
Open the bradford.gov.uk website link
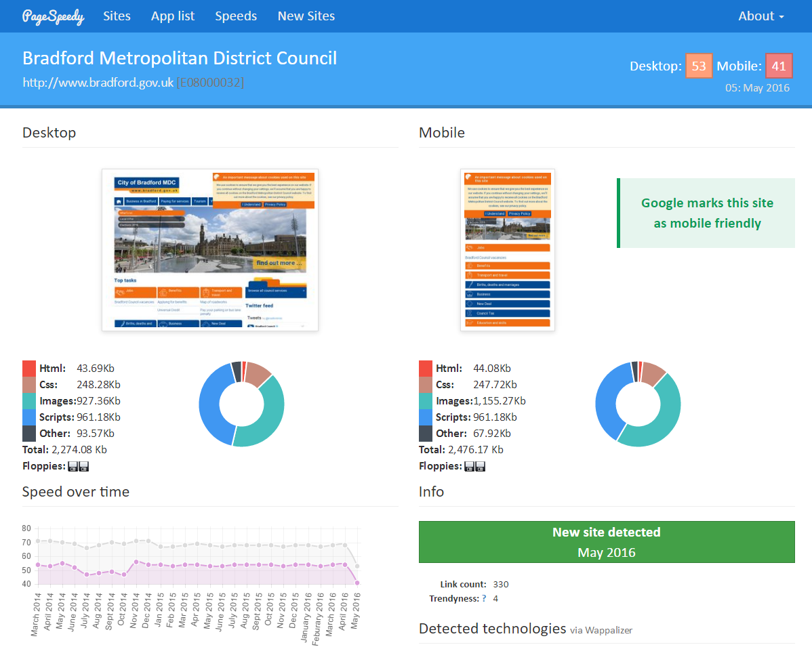pyautogui.click(x=98, y=83)
